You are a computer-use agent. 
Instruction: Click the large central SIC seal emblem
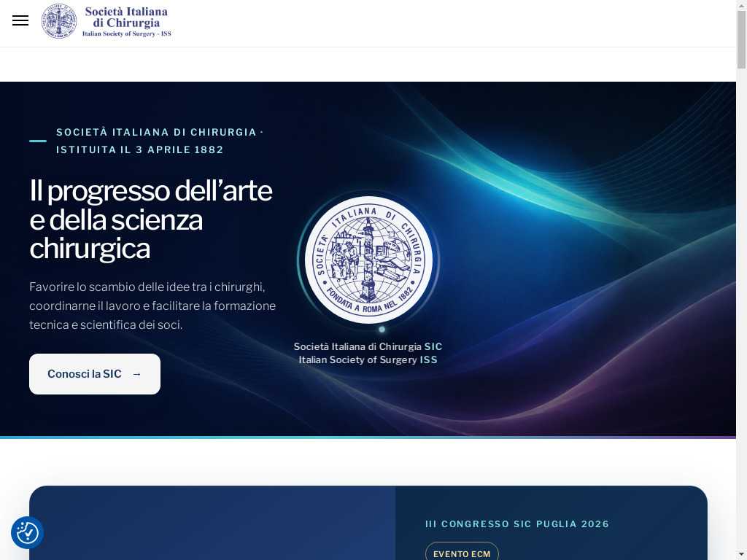(x=368, y=260)
